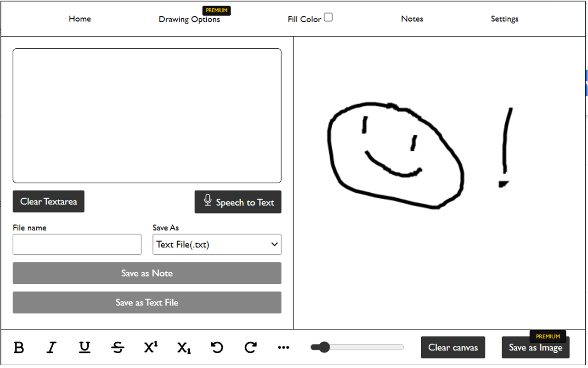Click the Clear Textarea button
This screenshot has height=368, width=588.
pyautogui.click(x=48, y=201)
